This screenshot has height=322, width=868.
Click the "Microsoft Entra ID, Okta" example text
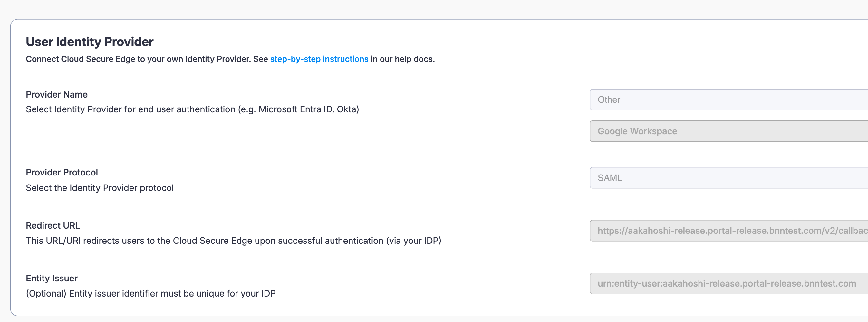[x=308, y=109]
